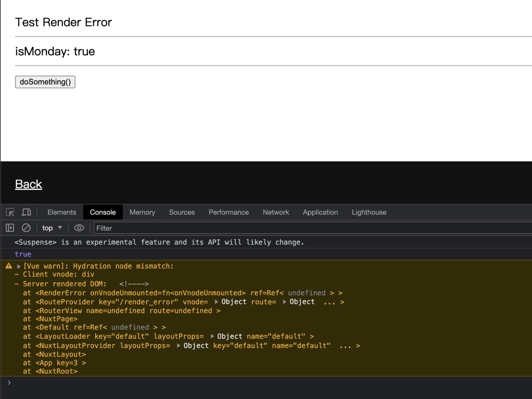Select the inspect element picker icon
532x399 pixels.
pyautogui.click(x=10, y=212)
